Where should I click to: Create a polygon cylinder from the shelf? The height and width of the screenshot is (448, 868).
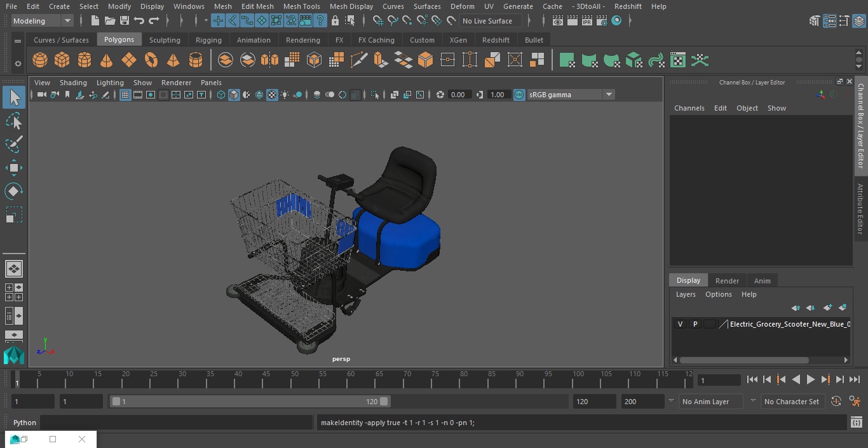(x=85, y=60)
